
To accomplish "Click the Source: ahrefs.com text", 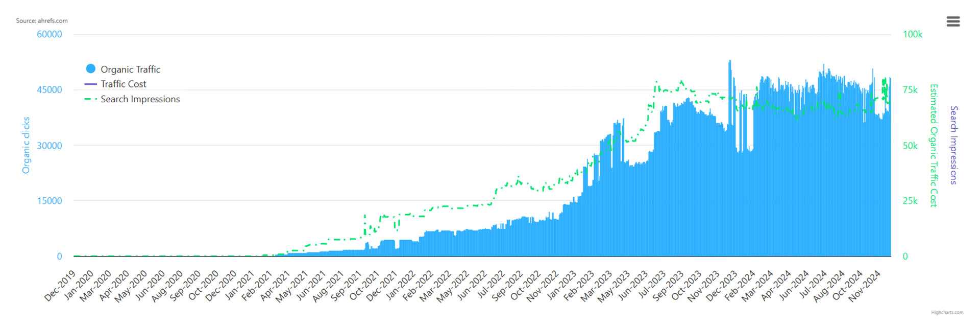I will click(41, 21).
